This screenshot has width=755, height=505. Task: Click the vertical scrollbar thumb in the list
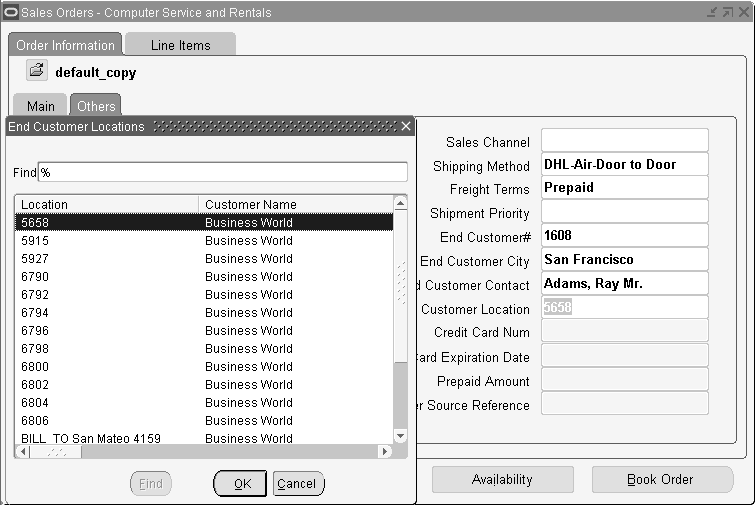point(400,286)
